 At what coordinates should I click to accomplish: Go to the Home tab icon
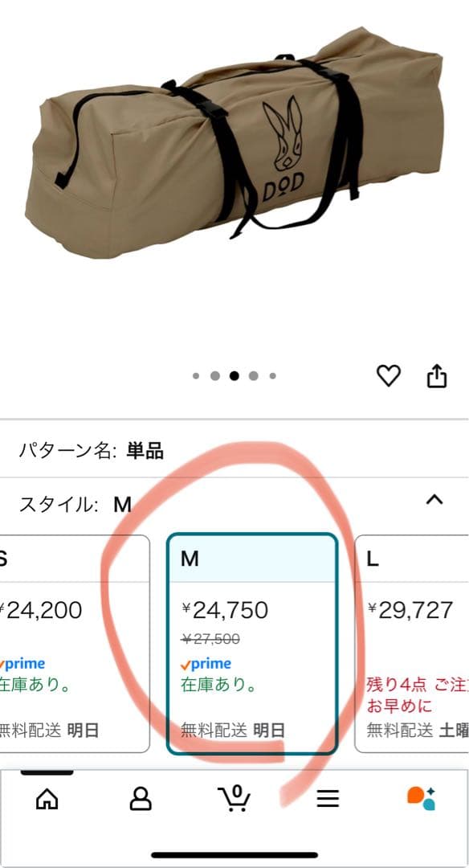point(47,799)
